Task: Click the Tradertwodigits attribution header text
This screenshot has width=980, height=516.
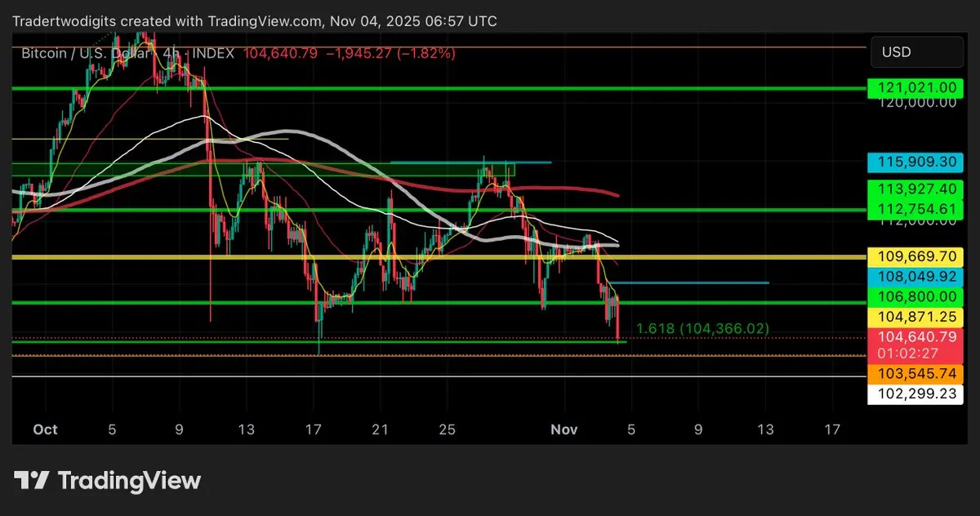Action: 254,21
